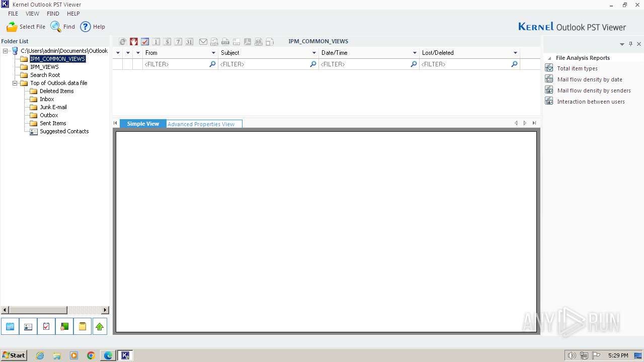Open the Find tool
The height and width of the screenshot is (362, 644).
click(63, 27)
